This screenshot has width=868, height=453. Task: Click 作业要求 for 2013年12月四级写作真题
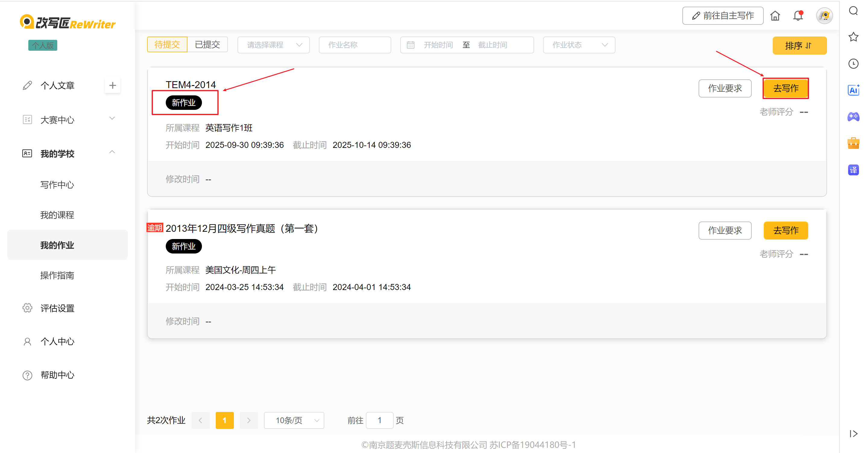(x=725, y=230)
